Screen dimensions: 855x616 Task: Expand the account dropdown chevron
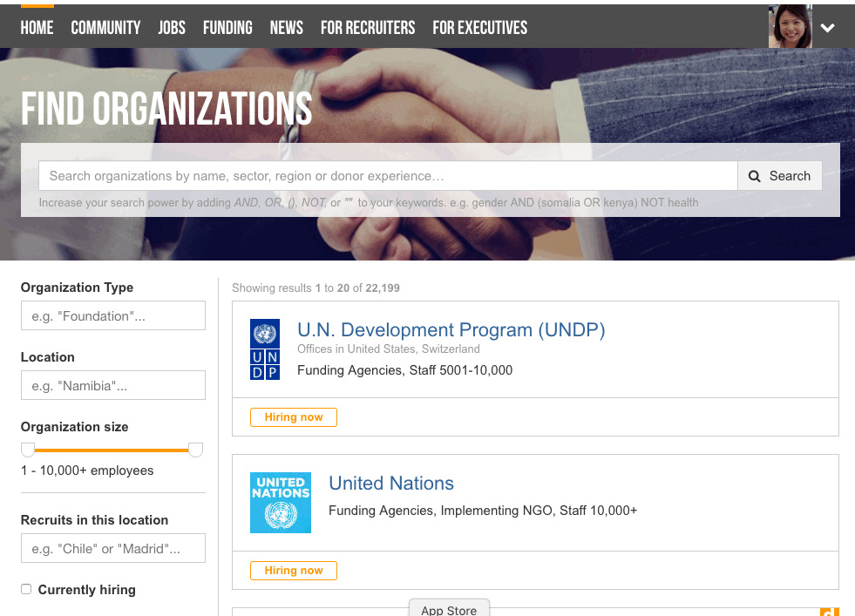[x=828, y=28]
